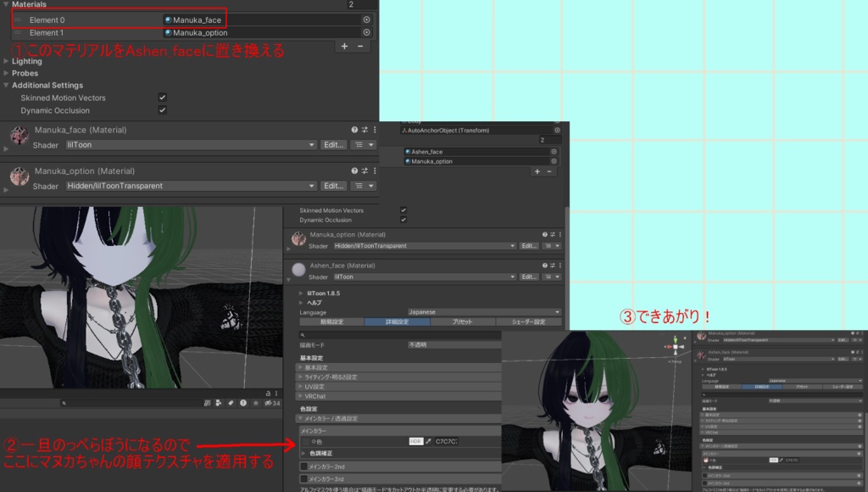Click the HDR icon beside the main color
The width and height of the screenshot is (868, 492).
point(415,441)
